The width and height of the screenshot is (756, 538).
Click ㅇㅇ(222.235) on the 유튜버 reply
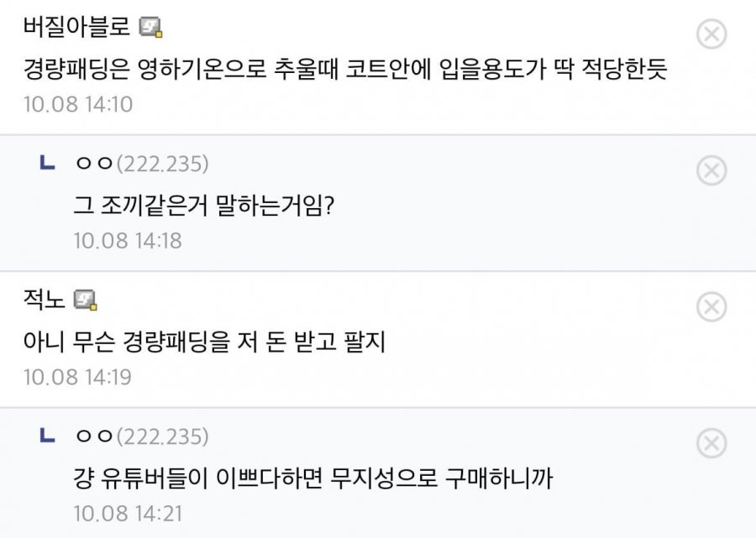point(142,436)
